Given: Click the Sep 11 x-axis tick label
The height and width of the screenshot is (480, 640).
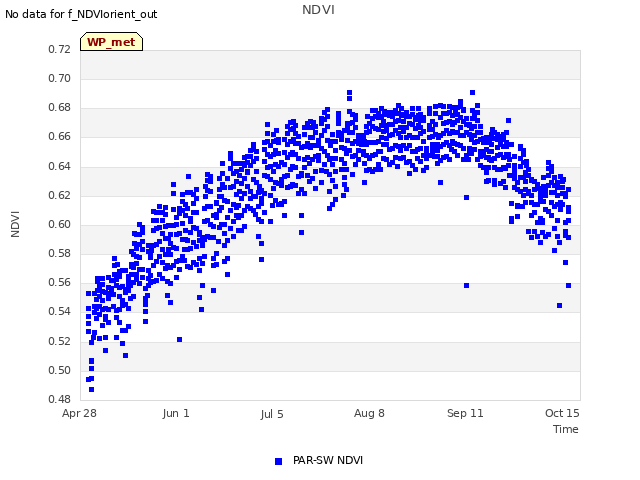Looking at the screenshot, I should (465, 413).
